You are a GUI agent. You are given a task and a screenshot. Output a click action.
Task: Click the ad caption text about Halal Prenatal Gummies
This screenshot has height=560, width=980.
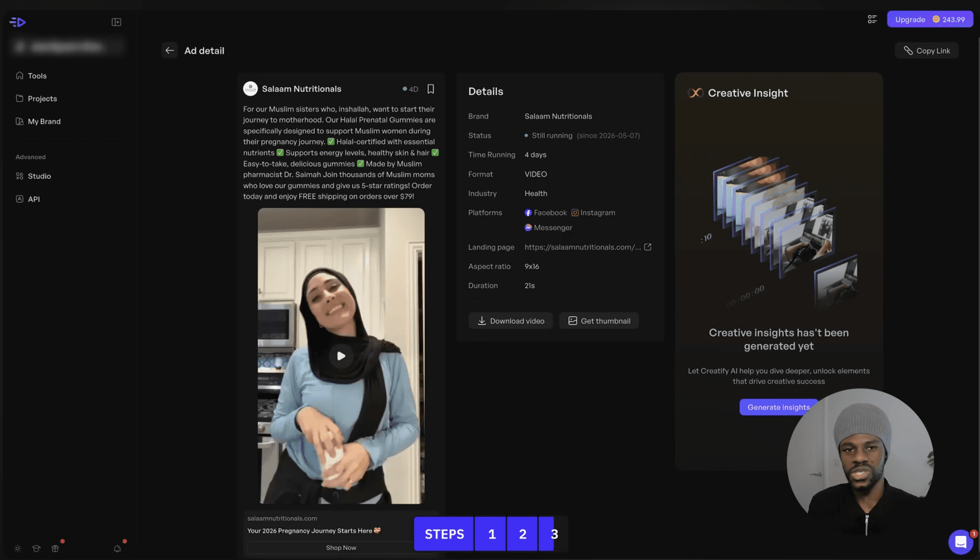341,153
